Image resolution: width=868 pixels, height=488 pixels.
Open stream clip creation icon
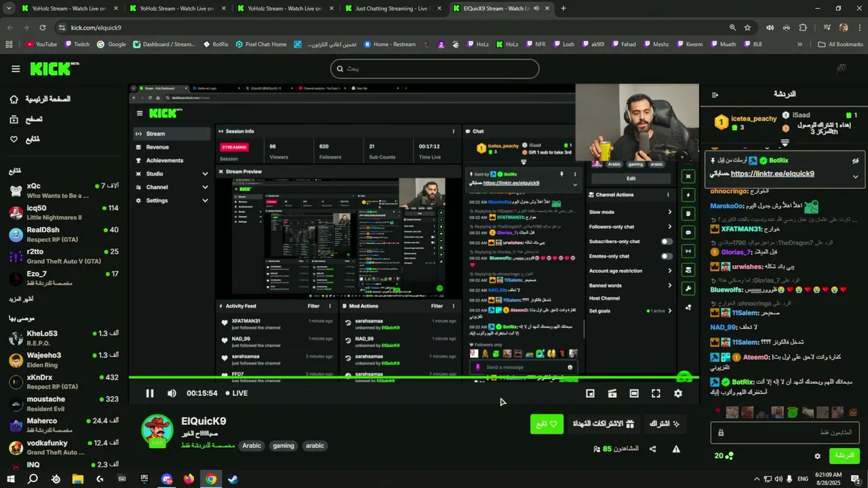(x=612, y=393)
